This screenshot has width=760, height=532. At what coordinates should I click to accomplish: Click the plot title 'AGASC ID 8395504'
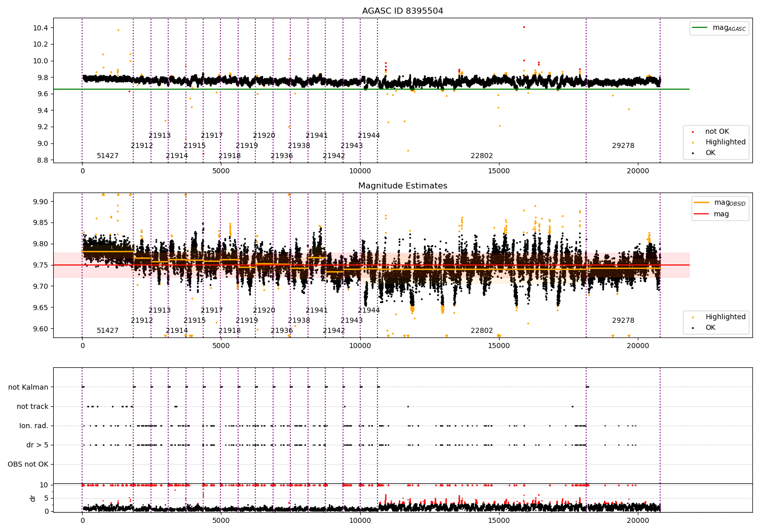pyautogui.click(x=402, y=11)
